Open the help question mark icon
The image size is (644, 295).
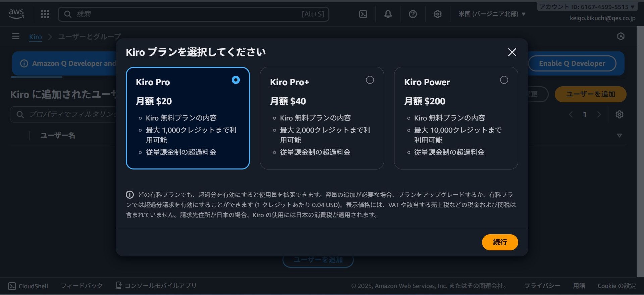click(x=413, y=14)
